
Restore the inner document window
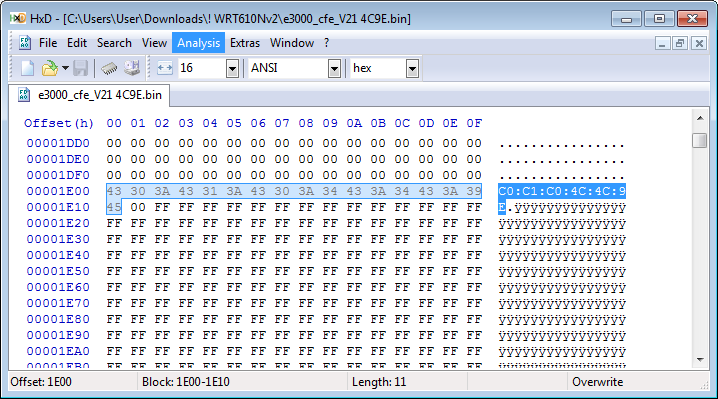[680, 44]
